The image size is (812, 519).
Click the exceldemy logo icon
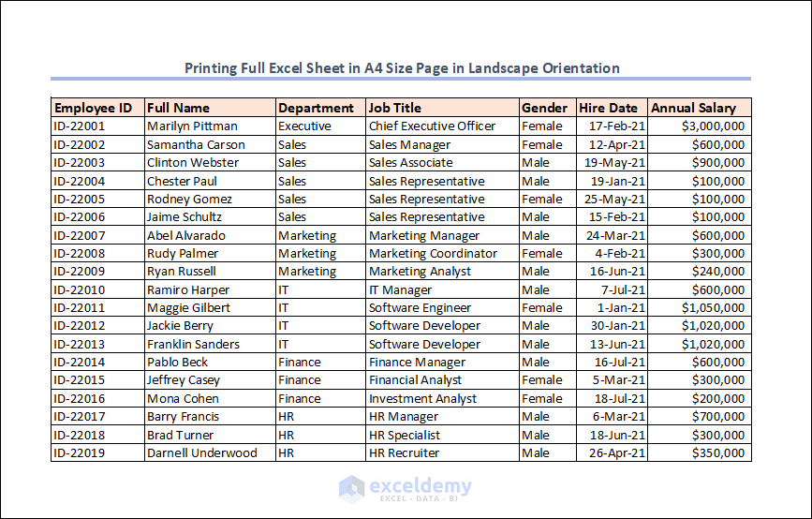pyautogui.click(x=352, y=488)
